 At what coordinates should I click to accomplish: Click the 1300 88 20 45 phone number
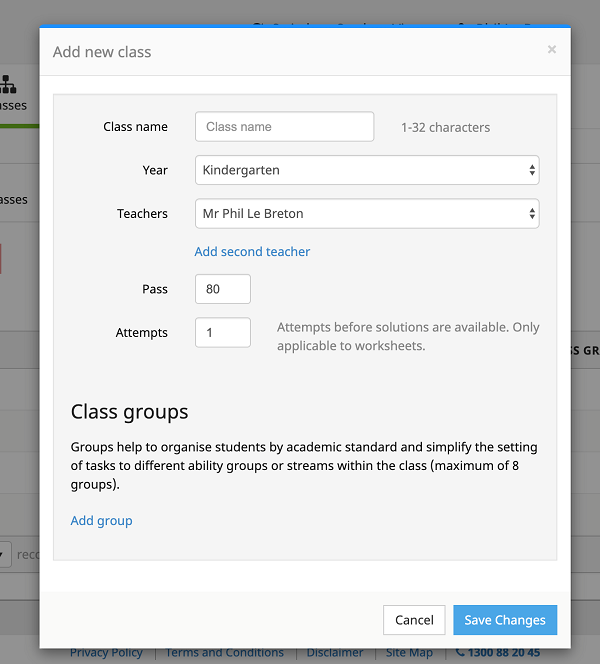(x=504, y=653)
